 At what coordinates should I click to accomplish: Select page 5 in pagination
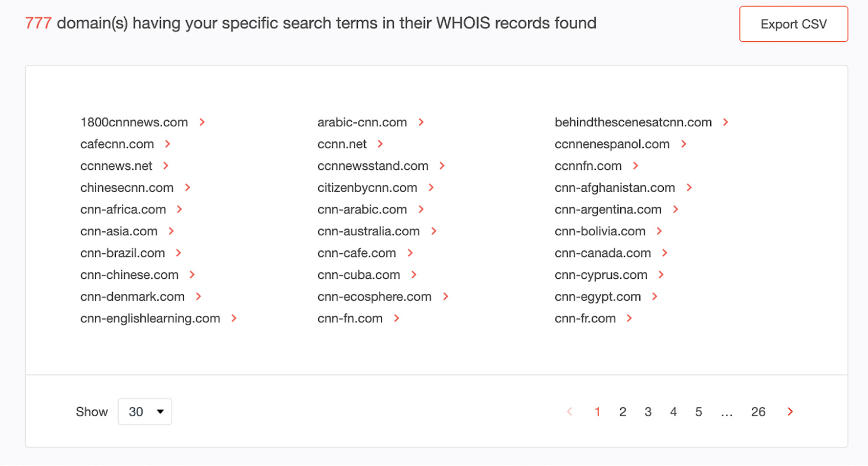699,412
